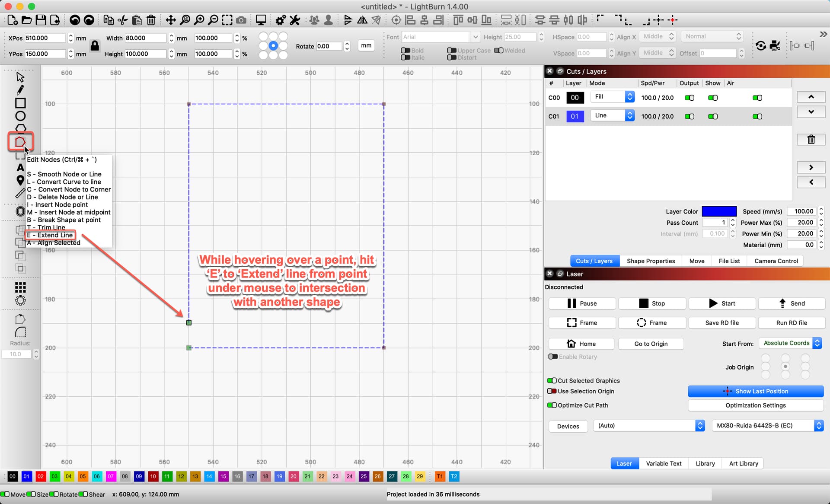Click the Delete trash icon in toolbar
This screenshot has height=504, width=830.
tap(151, 20)
